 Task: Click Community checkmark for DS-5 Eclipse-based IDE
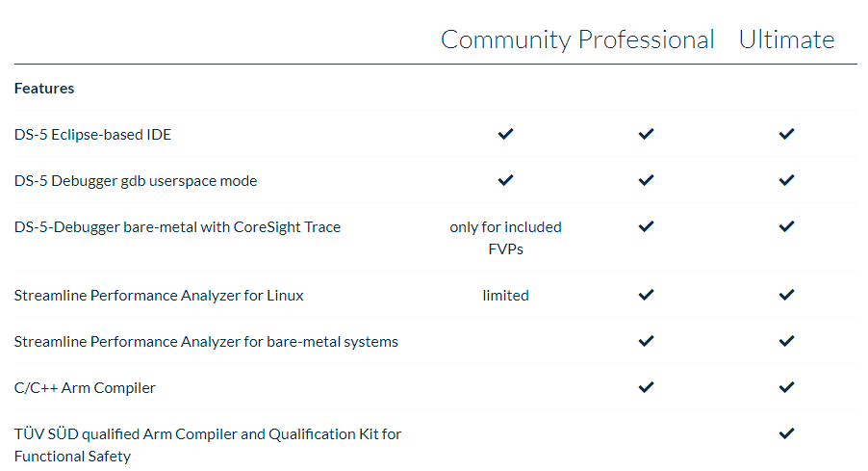(x=505, y=134)
